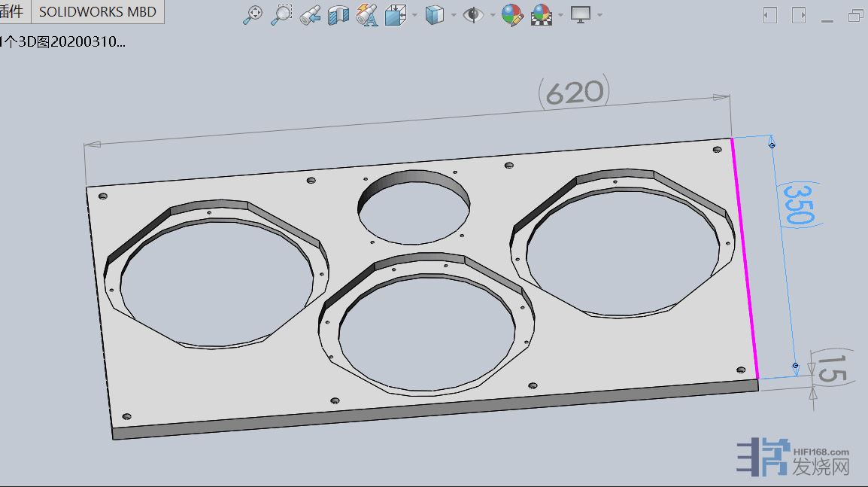This screenshot has height=487, width=868.
Task: Click the View Orientation cube icon
Action: [x=396, y=14]
